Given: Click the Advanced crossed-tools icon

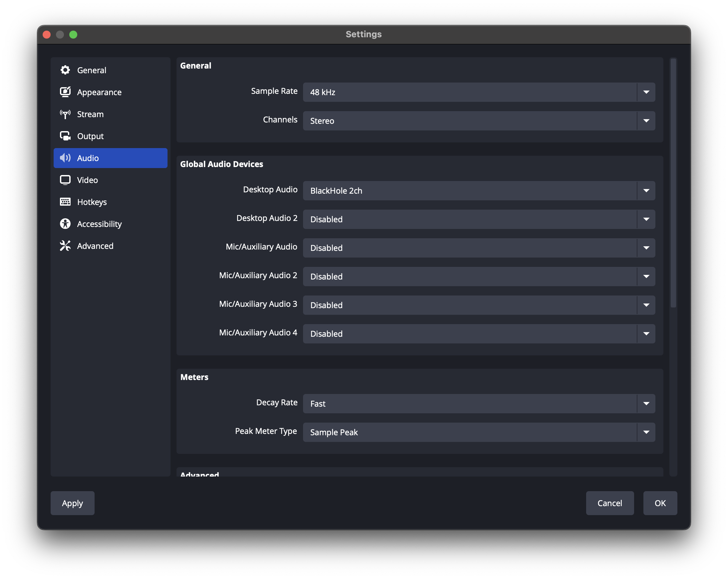Looking at the screenshot, I should pos(65,246).
